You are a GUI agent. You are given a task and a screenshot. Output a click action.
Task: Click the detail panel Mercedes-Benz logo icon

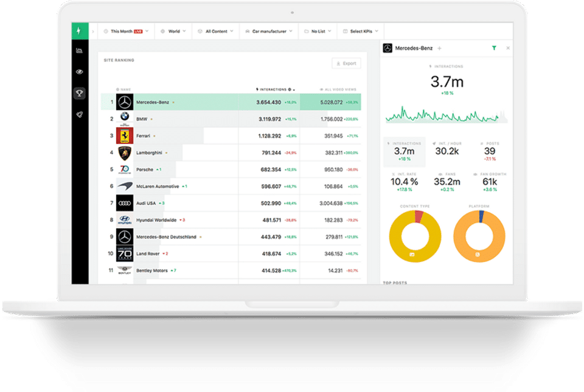tap(388, 48)
